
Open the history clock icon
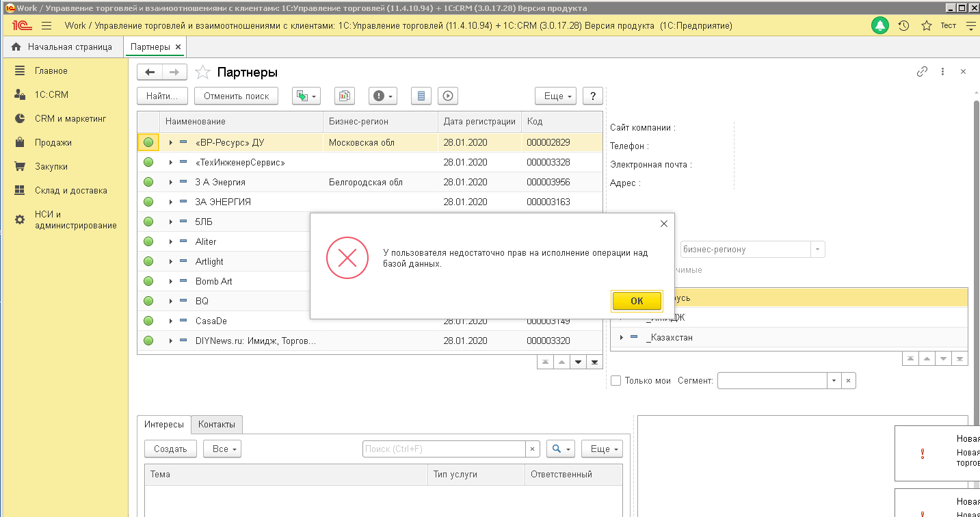903,26
